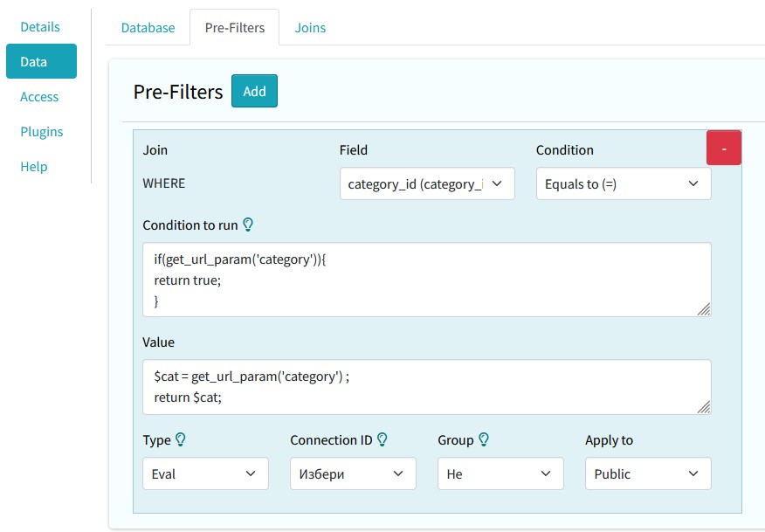
Task: Expand the Connection ID dropdown showing Избери
Action: tap(353, 473)
